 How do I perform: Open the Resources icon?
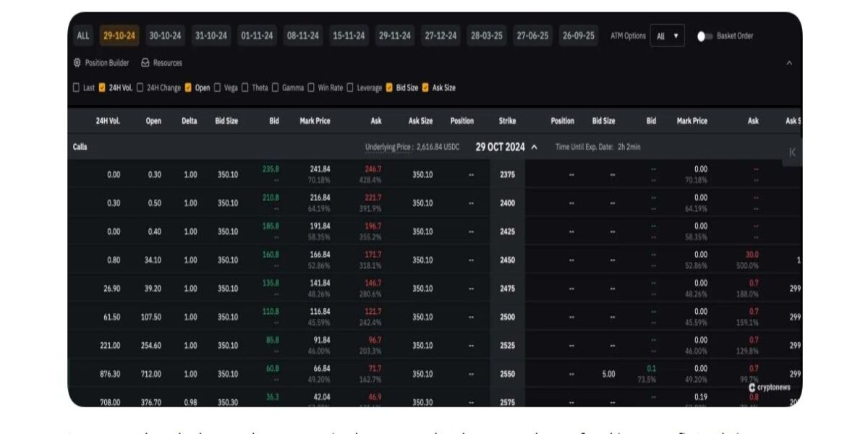click(x=145, y=63)
